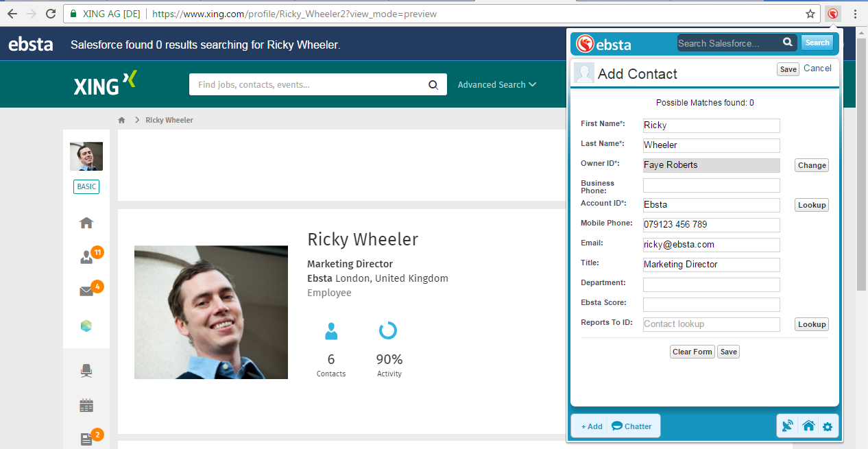868x449 pixels.
Task: Click Change button beside Owner ID
Action: pos(812,165)
